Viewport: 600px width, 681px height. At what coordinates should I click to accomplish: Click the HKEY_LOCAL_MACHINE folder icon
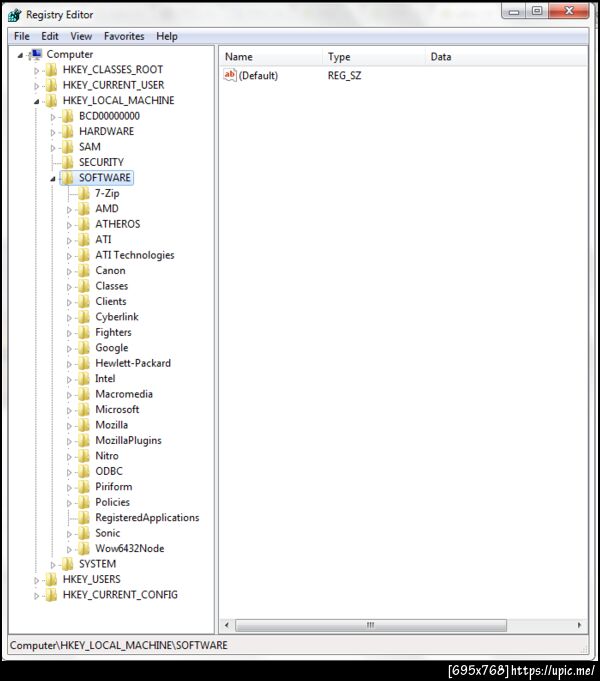pos(51,100)
